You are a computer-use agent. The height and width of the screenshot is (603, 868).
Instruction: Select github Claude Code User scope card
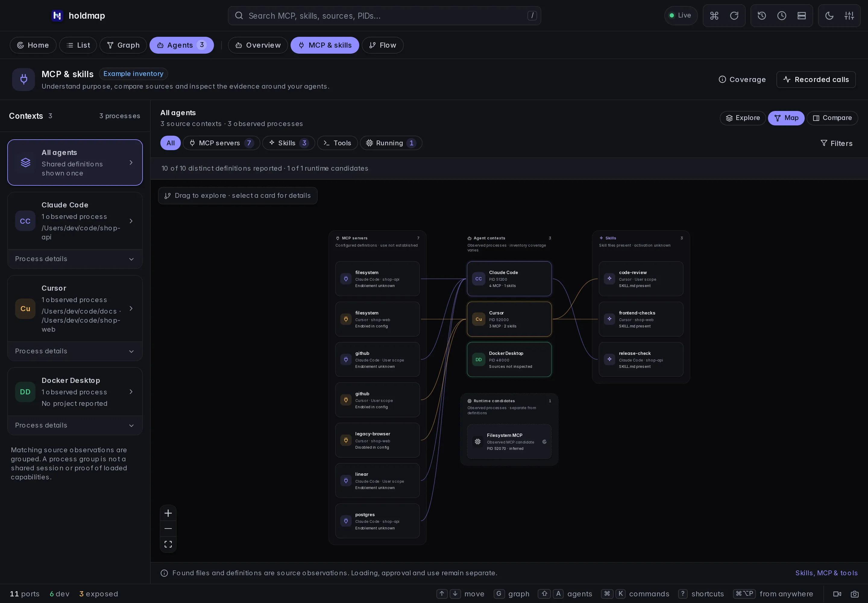[377, 360]
